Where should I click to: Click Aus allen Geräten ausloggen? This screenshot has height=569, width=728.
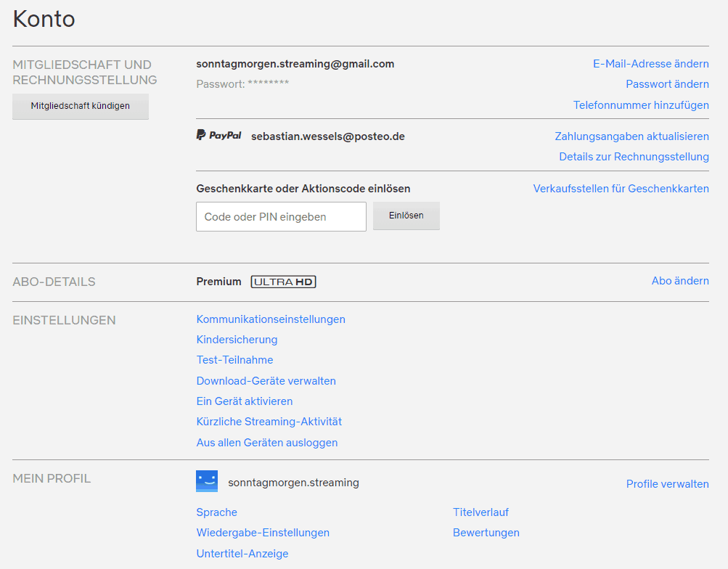[x=267, y=443]
